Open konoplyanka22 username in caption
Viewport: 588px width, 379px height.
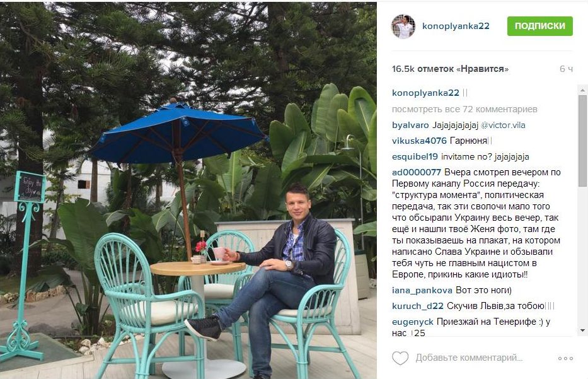425,93
